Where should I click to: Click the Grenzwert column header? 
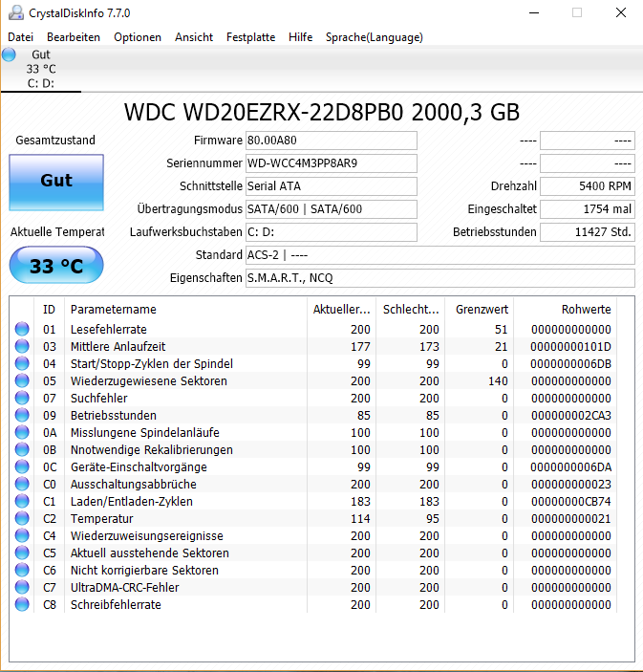coord(480,310)
